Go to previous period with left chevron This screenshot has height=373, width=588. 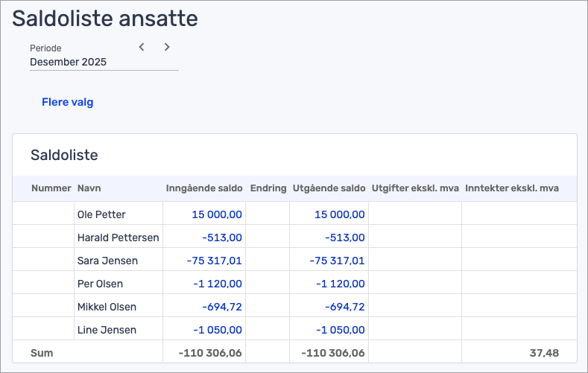point(142,47)
